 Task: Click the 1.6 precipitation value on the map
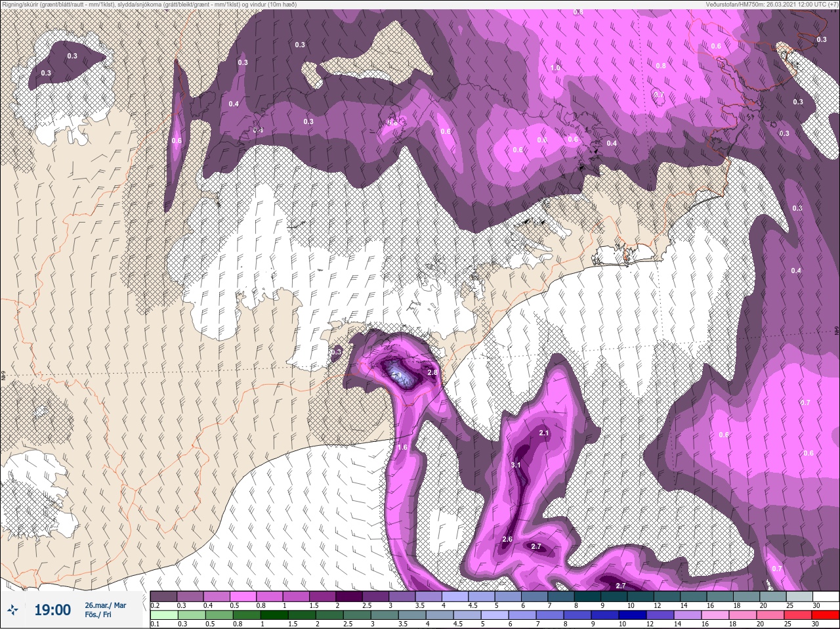click(x=402, y=447)
